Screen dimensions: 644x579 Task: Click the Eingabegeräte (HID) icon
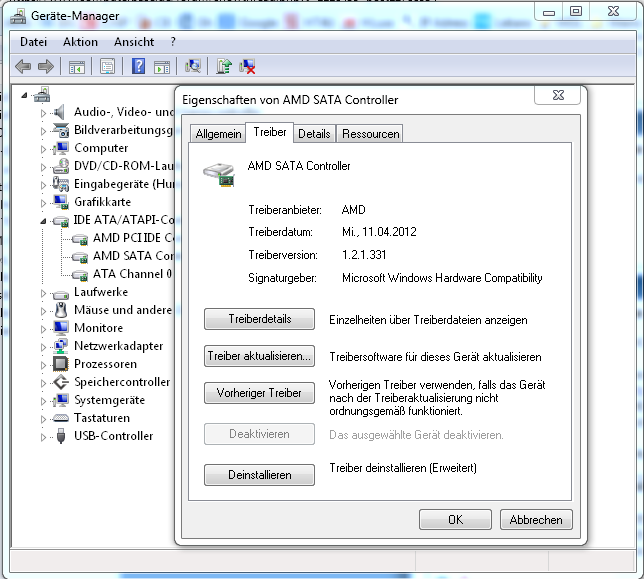[x=61, y=184]
